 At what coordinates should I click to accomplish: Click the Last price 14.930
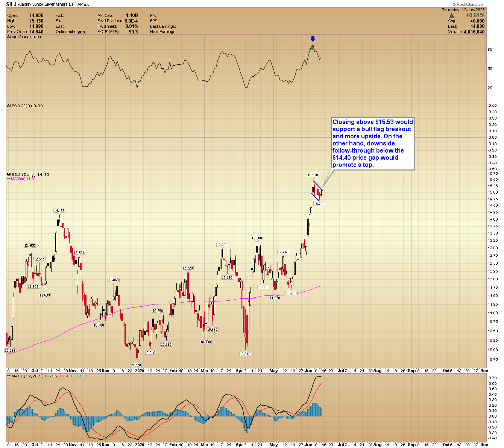point(478,26)
